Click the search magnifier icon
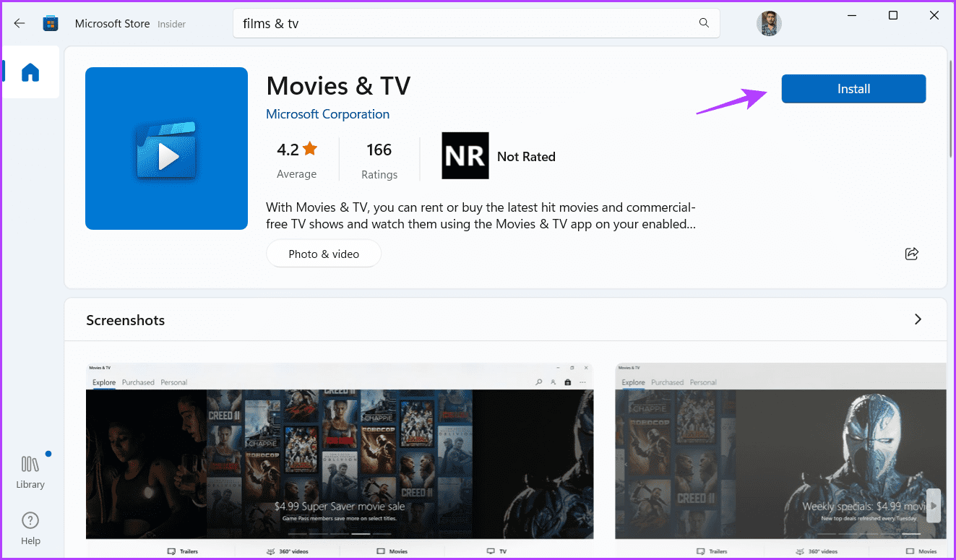 coord(704,23)
